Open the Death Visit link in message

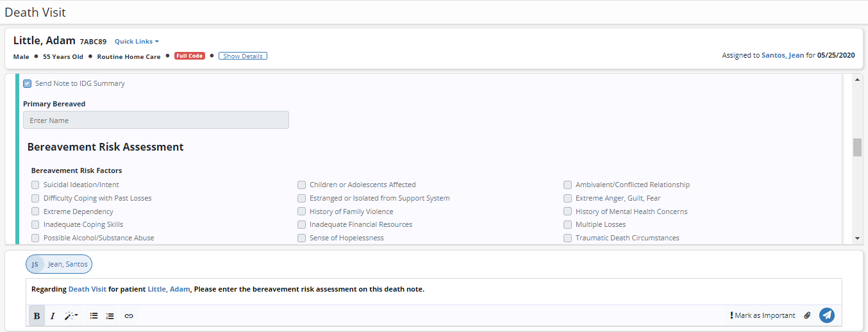(87, 289)
